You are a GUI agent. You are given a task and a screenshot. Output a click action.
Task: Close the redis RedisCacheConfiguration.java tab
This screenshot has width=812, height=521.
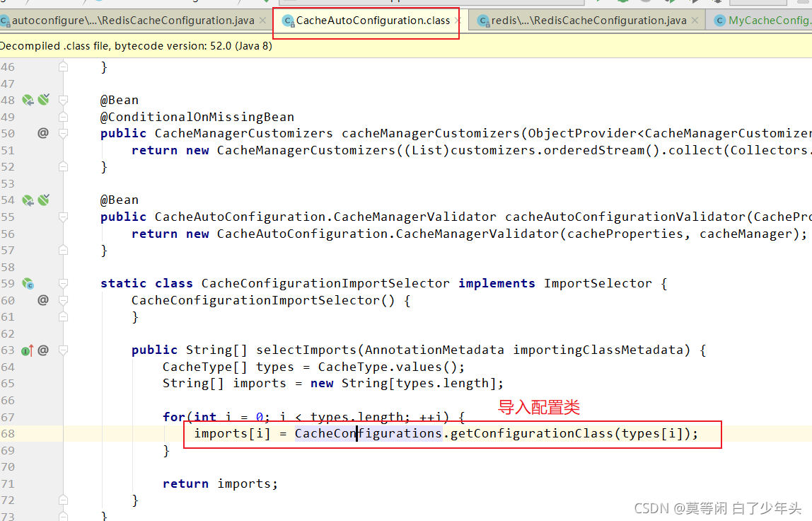(695, 21)
